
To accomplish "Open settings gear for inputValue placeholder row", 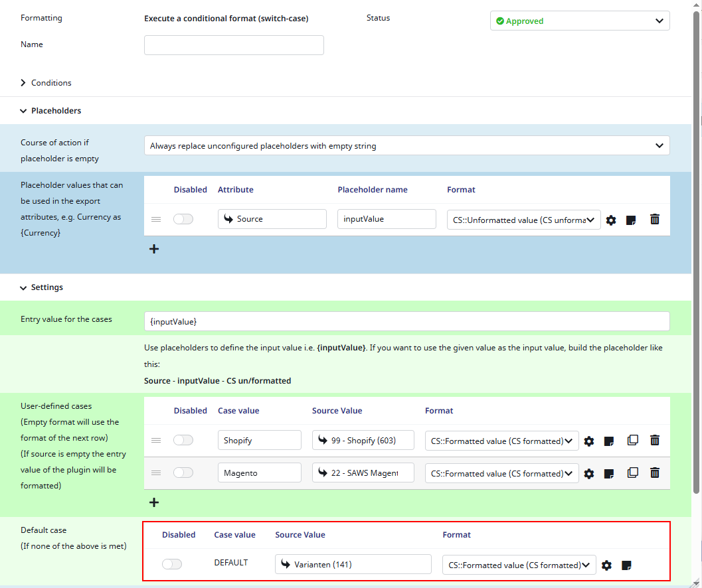I will point(610,220).
